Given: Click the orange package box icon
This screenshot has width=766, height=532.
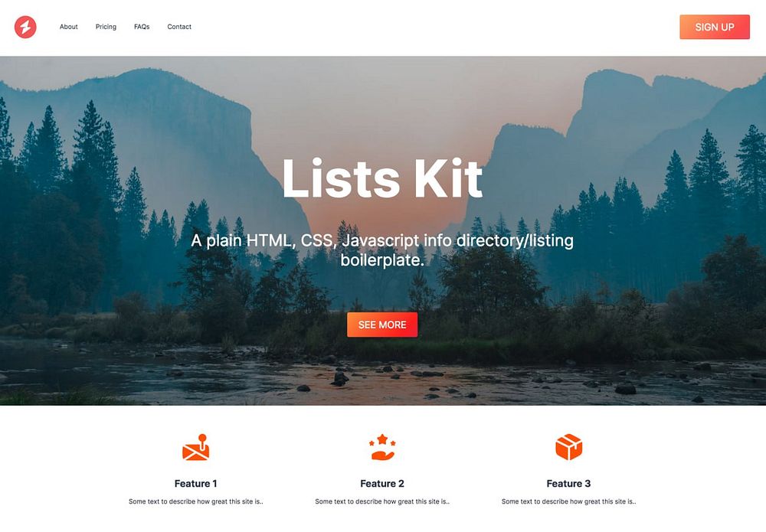Looking at the screenshot, I should pyautogui.click(x=568, y=447).
